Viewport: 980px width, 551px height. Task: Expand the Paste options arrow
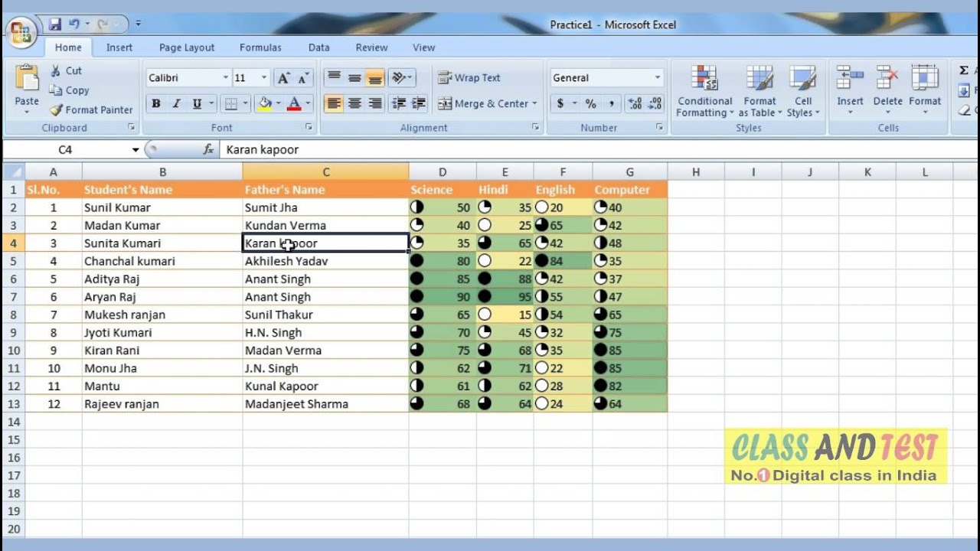[x=27, y=112]
